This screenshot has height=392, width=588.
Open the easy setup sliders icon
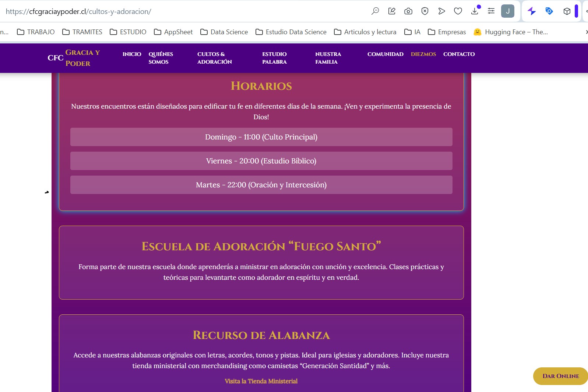pyautogui.click(x=491, y=11)
